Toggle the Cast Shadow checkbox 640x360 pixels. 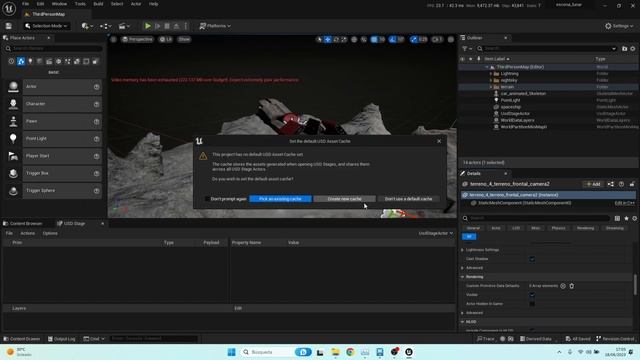(532, 259)
